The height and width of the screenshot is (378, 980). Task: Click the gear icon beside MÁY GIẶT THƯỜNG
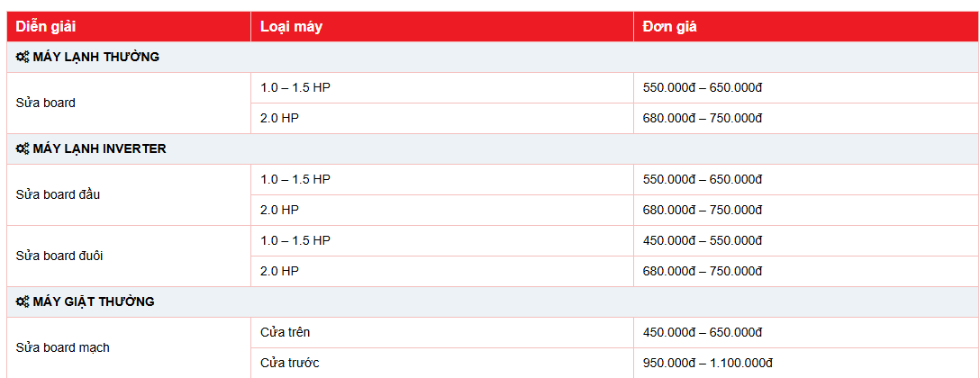23,301
